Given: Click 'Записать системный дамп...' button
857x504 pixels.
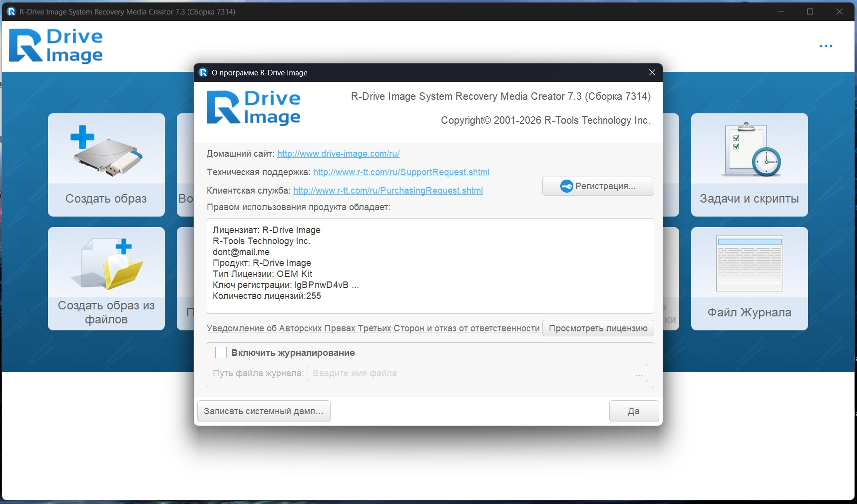Looking at the screenshot, I should coord(264,411).
